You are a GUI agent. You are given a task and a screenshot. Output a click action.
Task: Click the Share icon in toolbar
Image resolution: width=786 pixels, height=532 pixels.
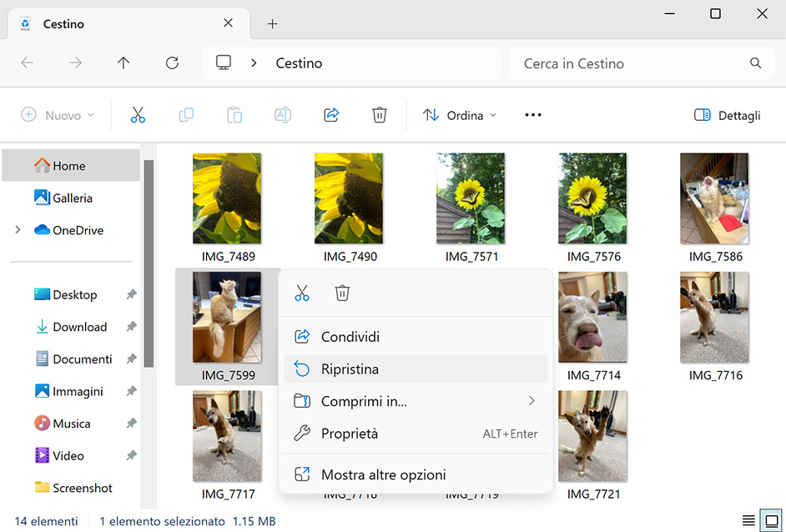pos(331,115)
